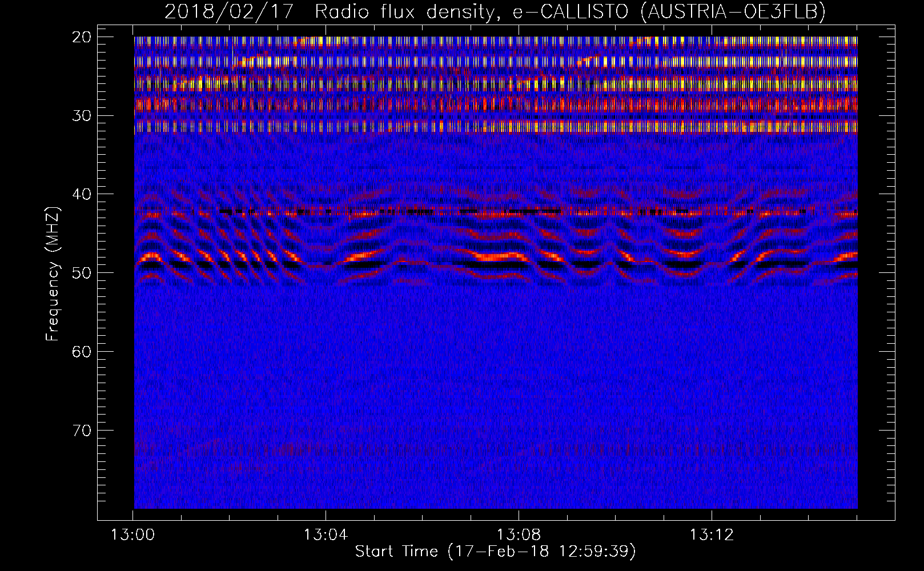Click the 'Frequency (MHZ)' axis label
This screenshot has width=924, height=571.
[x=53, y=274]
